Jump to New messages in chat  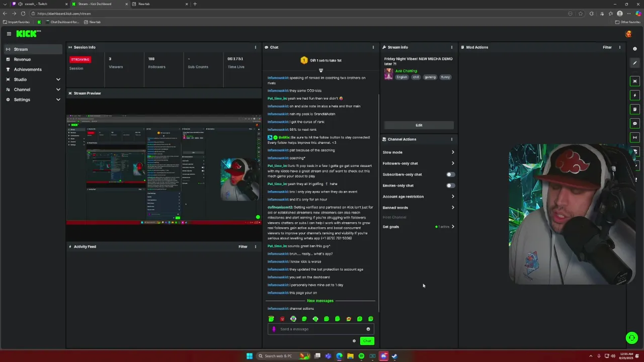tap(320, 301)
